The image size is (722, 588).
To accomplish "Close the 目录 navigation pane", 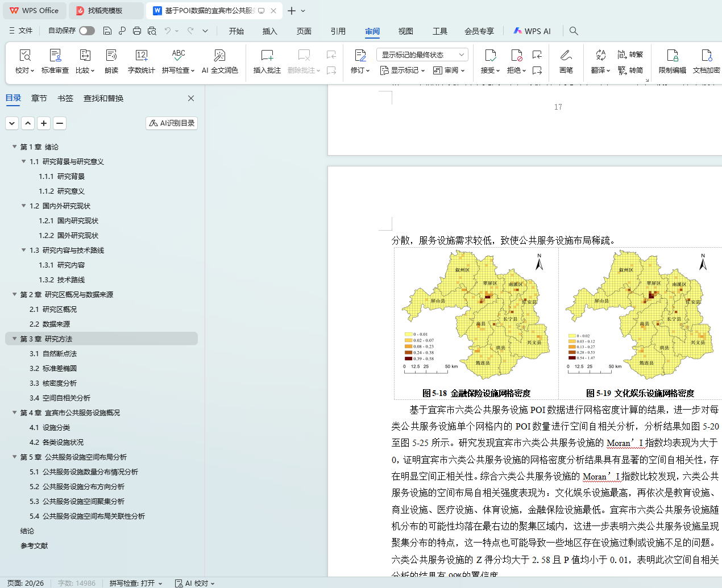I will [x=191, y=98].
